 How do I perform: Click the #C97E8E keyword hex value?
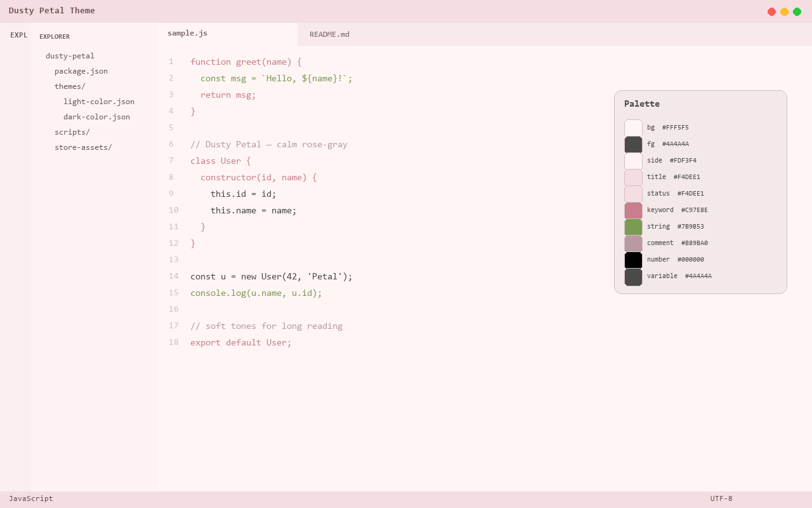(x=695, y=210)
